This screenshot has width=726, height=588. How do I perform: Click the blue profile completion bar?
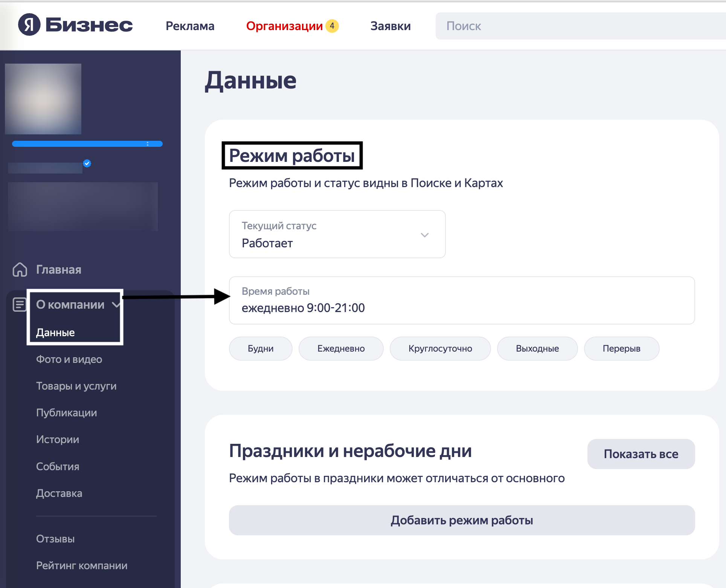click(87, 144)
